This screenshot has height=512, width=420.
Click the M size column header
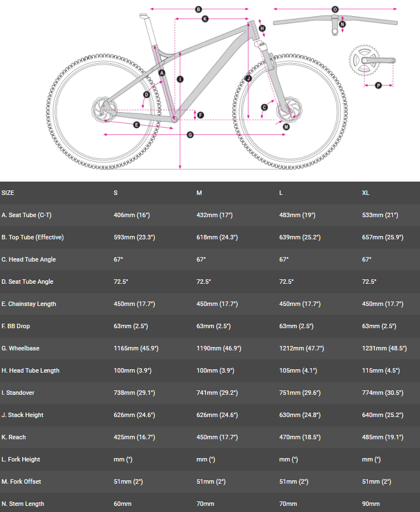tap(199, 193)
